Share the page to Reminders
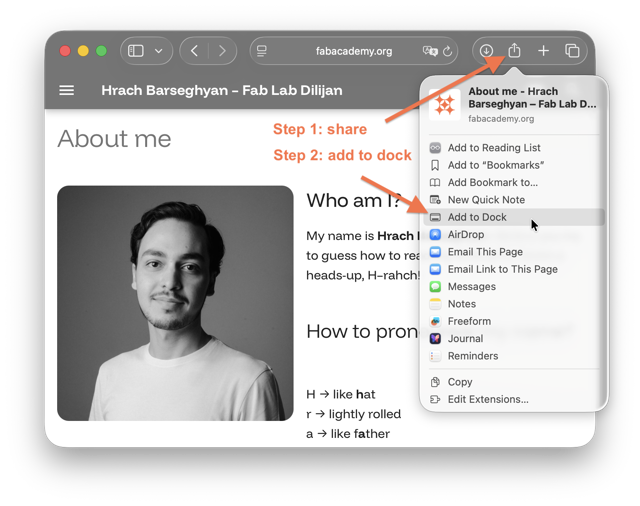The width and height of the screenshot is (640, 506). tap(514, 356)
